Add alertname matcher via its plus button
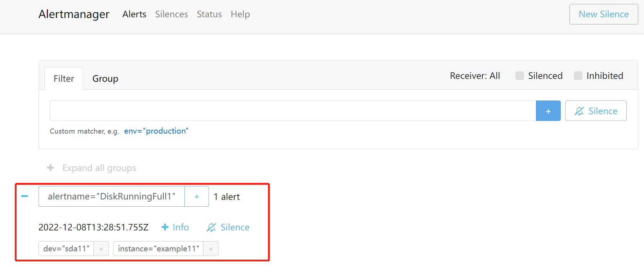Image resolution: width=644 pixels, height=274 pixels. coord(197,197)
